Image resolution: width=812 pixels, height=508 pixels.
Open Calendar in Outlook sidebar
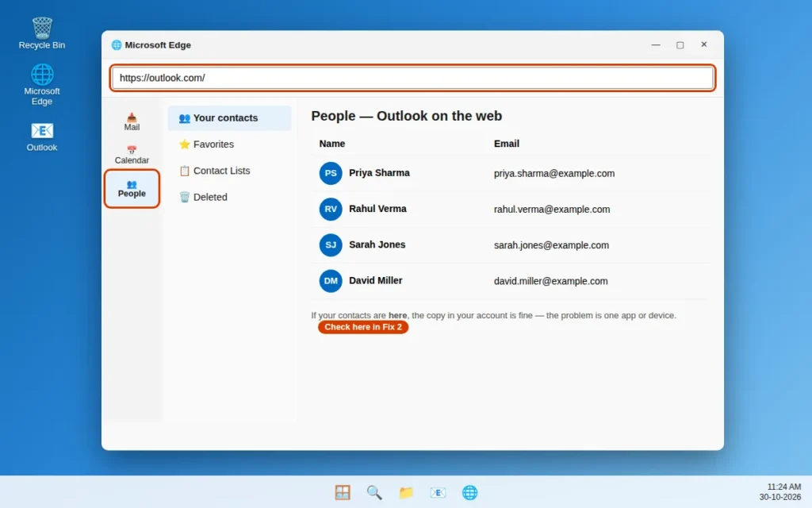[x=132, y=155]
